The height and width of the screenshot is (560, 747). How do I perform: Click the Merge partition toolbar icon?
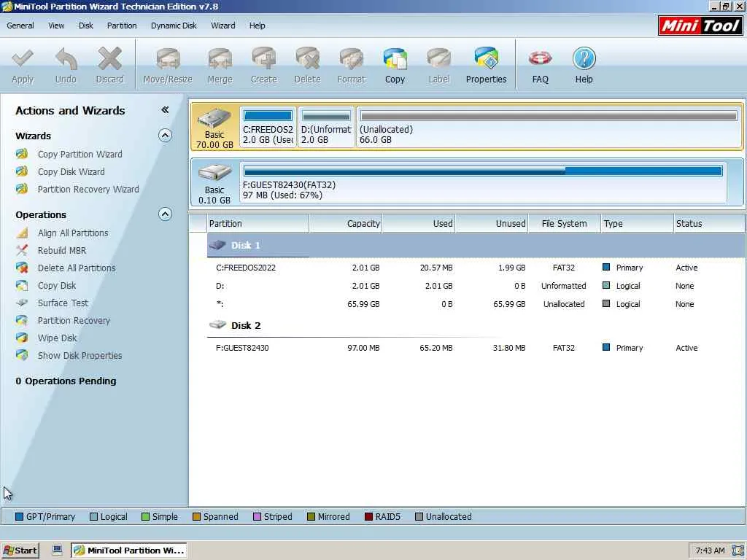220,59
